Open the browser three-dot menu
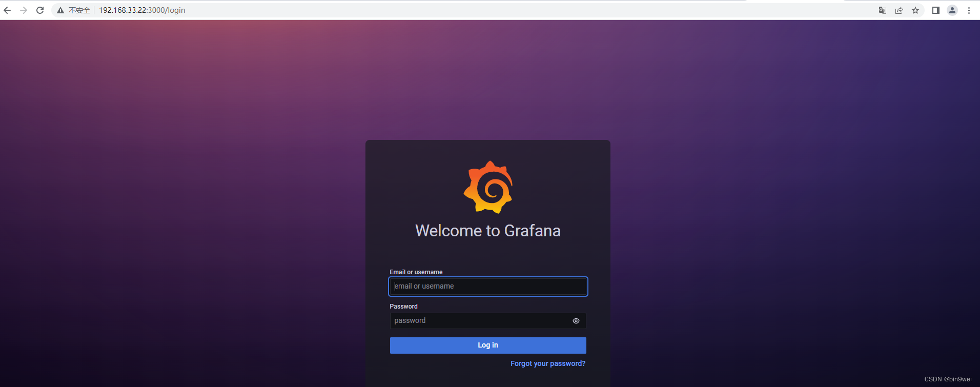 point(969,10)
